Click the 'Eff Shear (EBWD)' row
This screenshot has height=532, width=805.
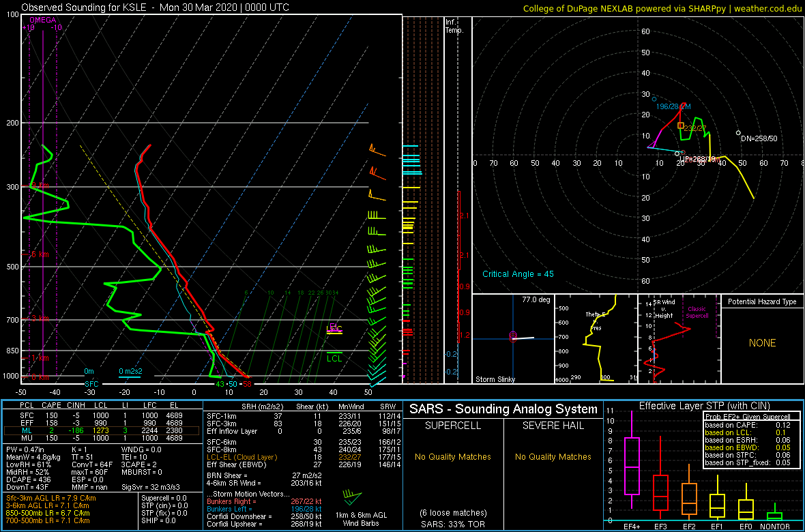(x=303, y=464)
